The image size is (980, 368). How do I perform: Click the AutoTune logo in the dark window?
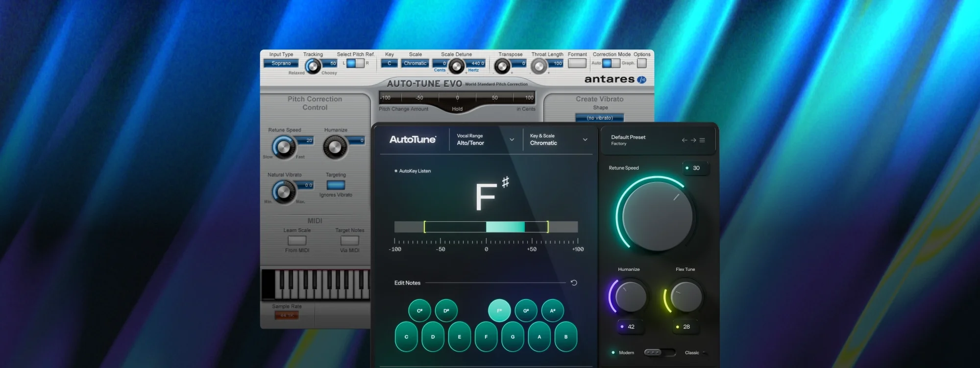[413, 139]
